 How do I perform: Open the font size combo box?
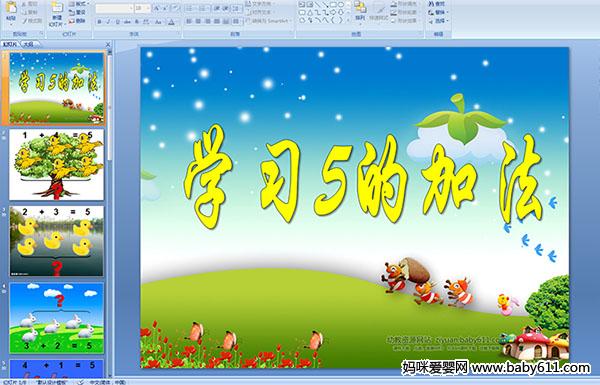pos(142,8)
